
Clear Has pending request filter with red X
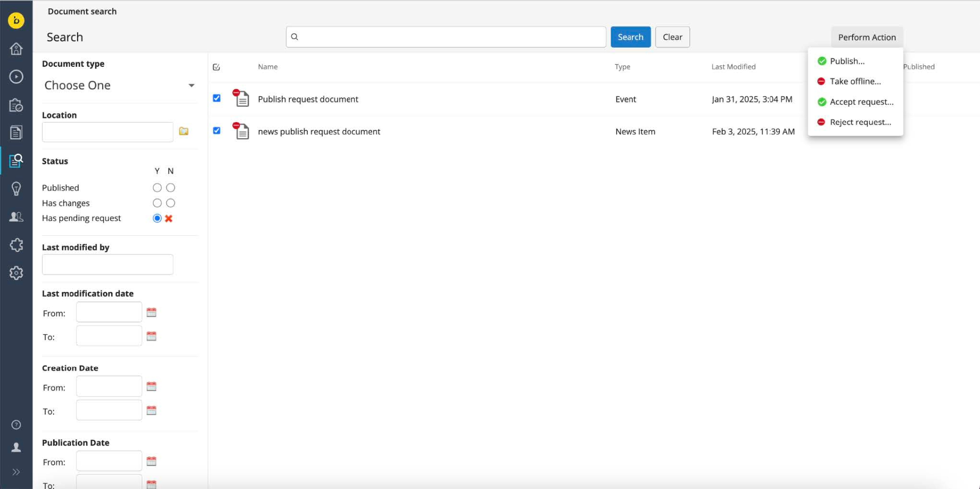(x=169, y=218)
